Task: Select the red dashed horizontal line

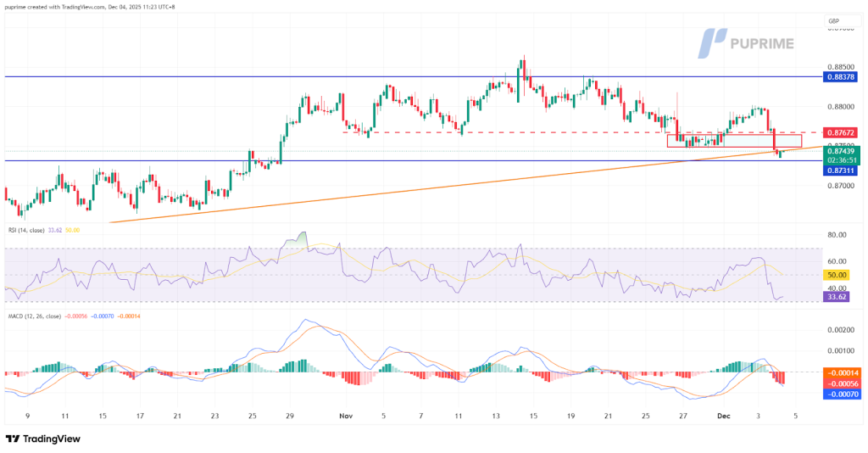Action: click(509, 132)
